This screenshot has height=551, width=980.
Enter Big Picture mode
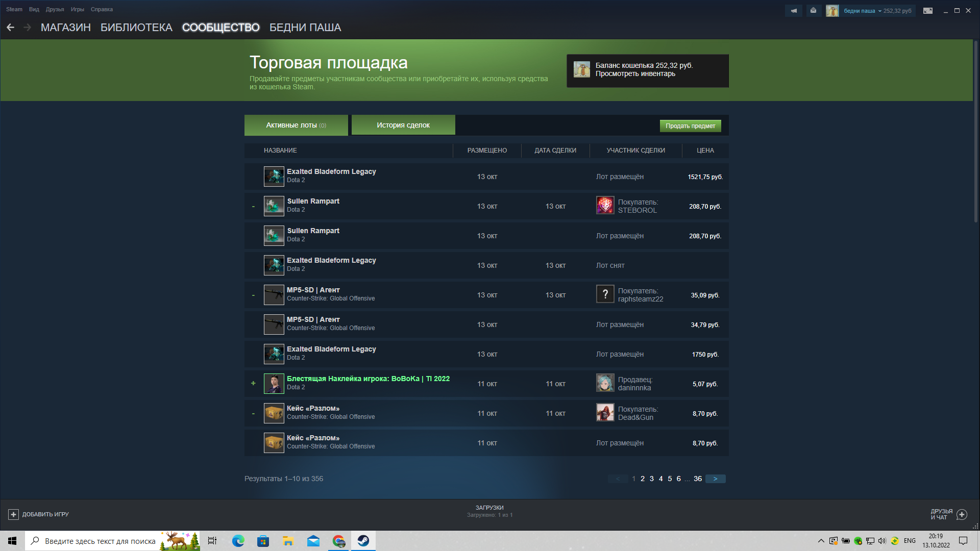click(x=926, y=10)
